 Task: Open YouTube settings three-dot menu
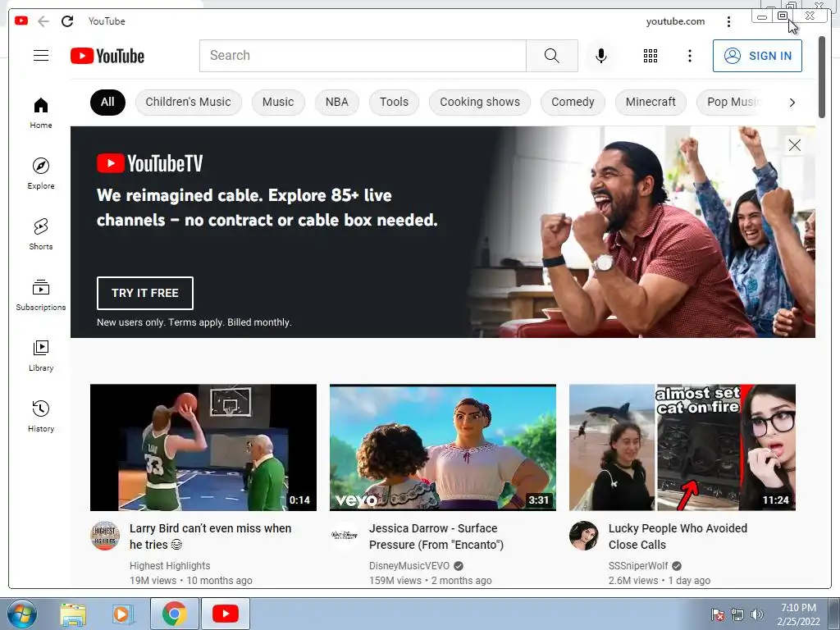tap(689, 56)
